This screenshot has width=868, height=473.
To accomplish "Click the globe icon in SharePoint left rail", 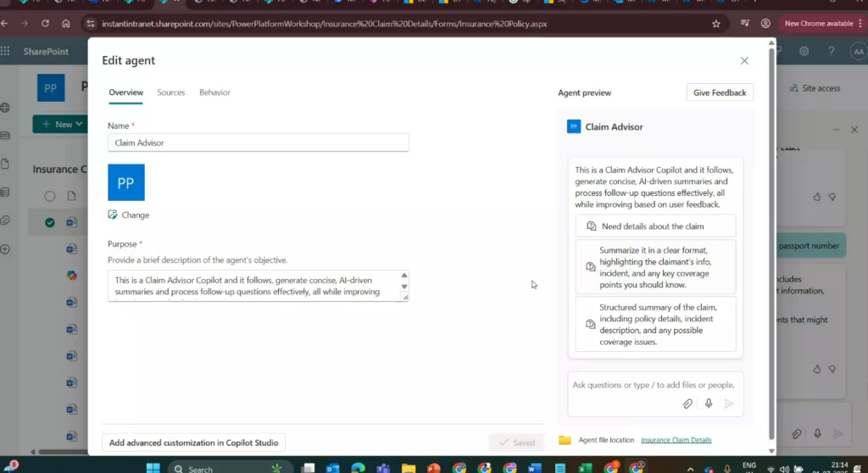I will coord(6,108).
